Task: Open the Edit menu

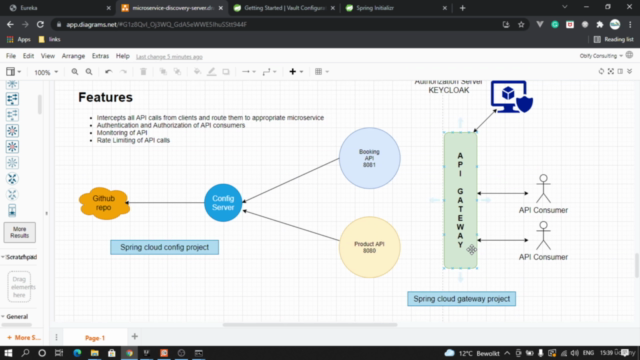Action: point(28,56)
